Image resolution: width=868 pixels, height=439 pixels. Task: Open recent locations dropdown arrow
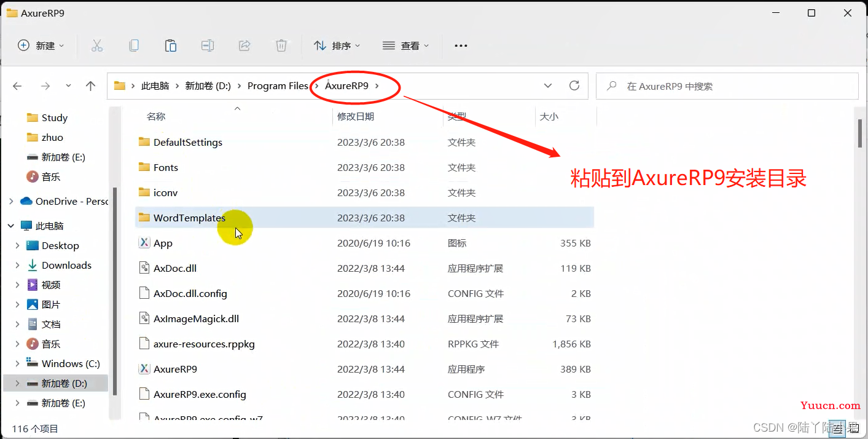click(68, 86)
